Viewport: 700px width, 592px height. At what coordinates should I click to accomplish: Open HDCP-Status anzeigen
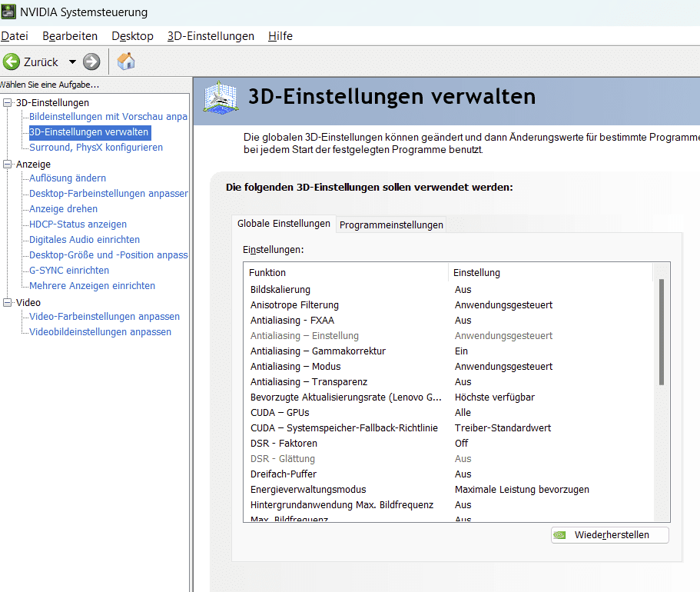tap(78, 224)
